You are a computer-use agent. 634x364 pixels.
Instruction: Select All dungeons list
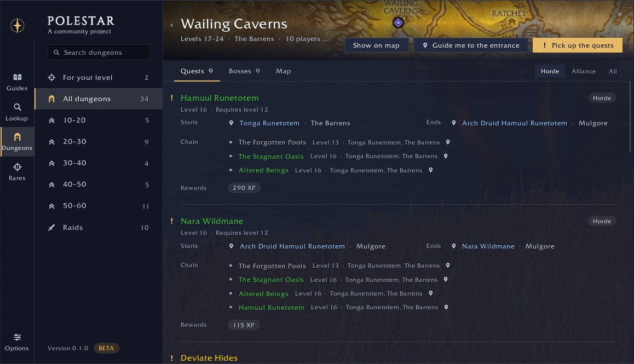tap(99, 99)
